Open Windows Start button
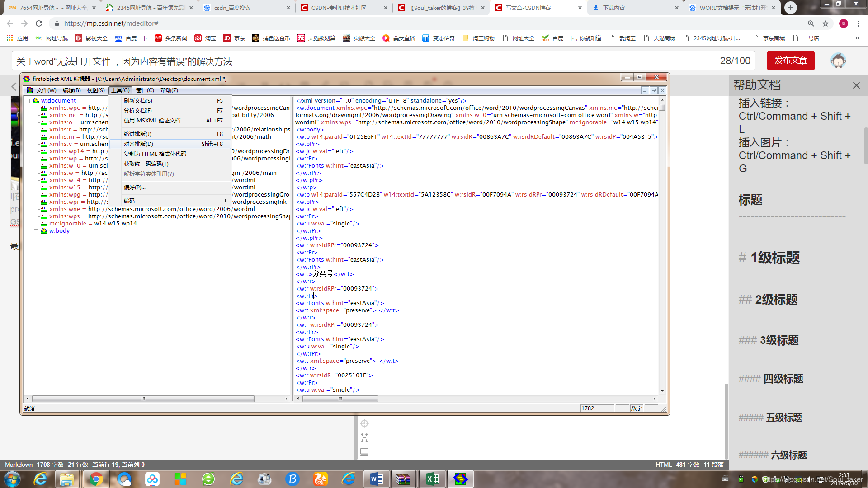868x488 pixels. tap(12, 479)
